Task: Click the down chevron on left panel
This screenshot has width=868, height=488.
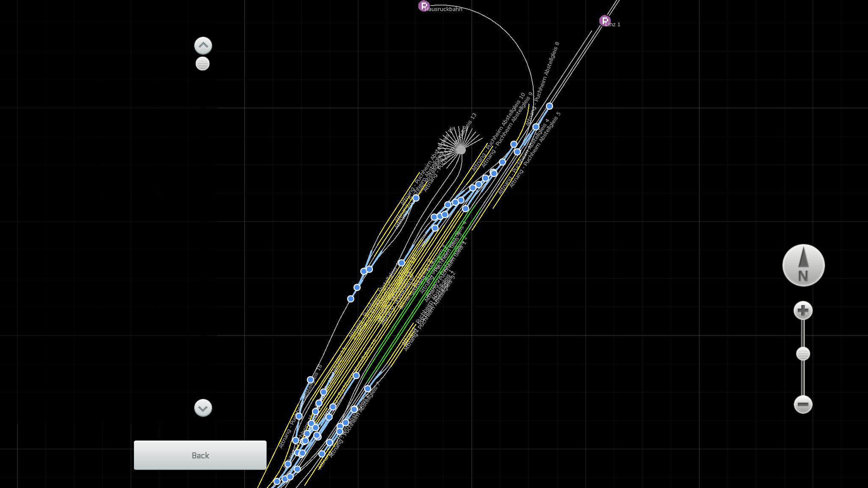Action: pyautogui.click(x=203, y=408)
